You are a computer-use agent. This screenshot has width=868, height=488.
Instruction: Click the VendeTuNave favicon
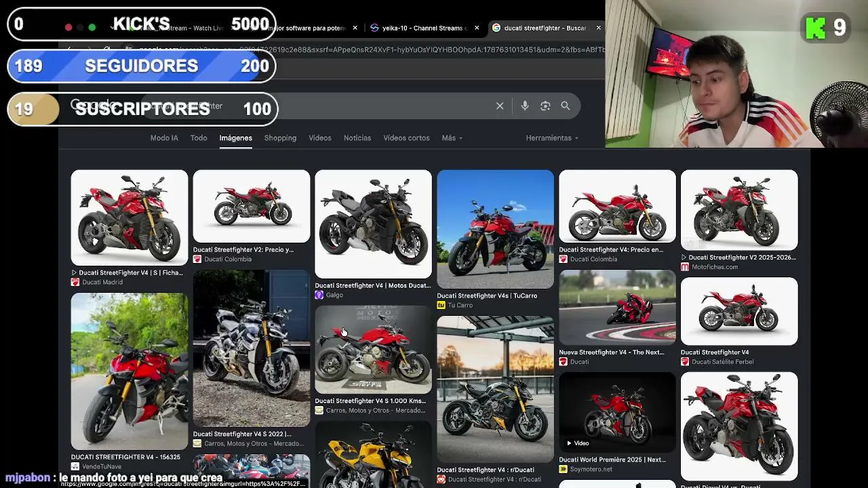click(75, 466)
